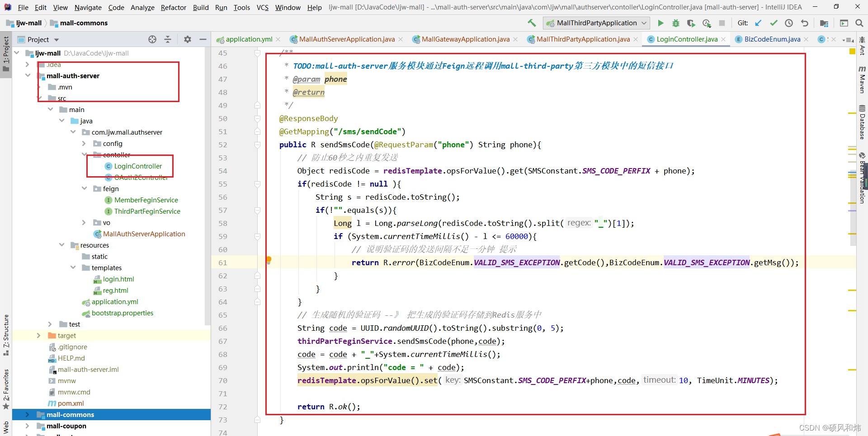Toggle fold marker at line 45 comment
This screenshot has height=436, width=868.
pos(257,53)
